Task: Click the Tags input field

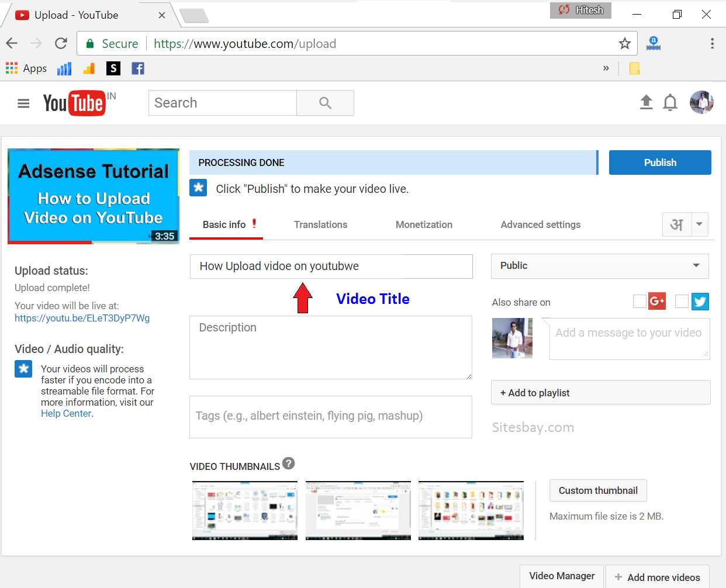Action: (x=331, y=417)
